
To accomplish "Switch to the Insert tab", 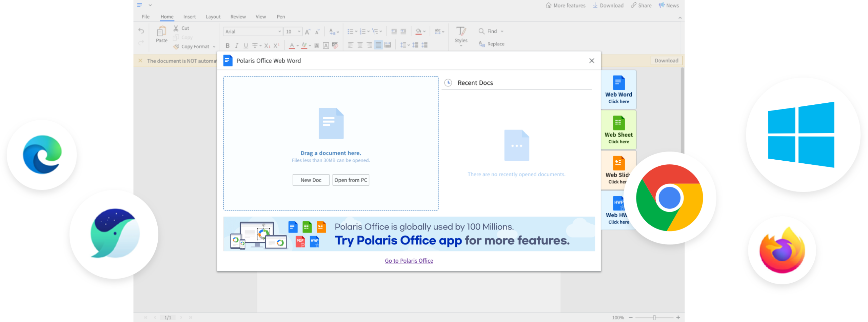I will coord(190,17).
